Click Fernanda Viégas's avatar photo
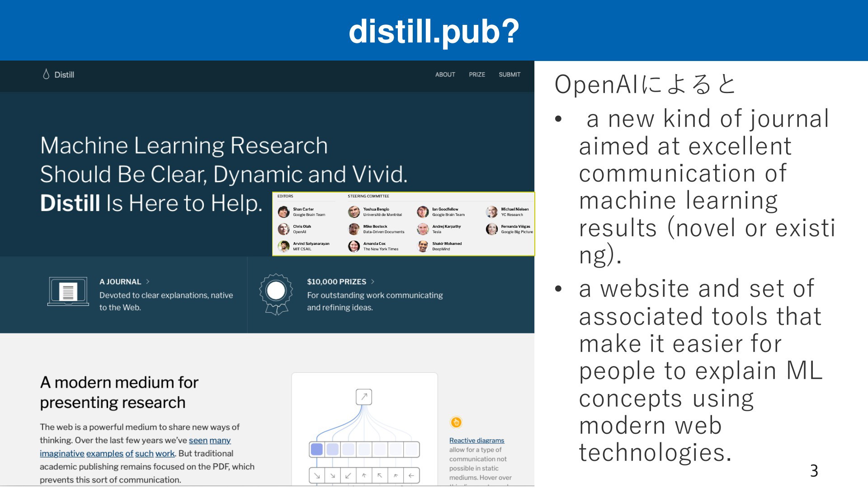Image resolution: width=868 pixels, height=488 pixels. tap(492, 229)
